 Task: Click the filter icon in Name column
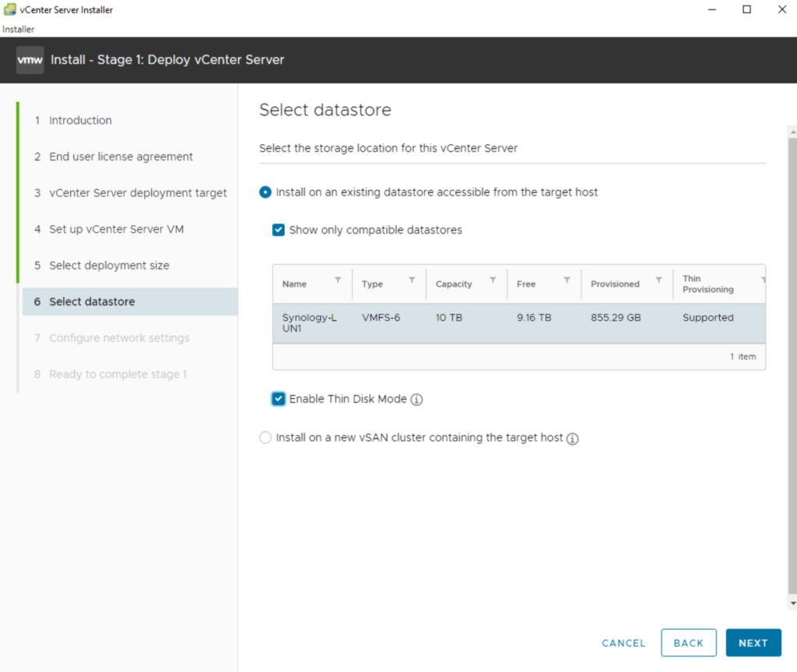pyautogui.click(x=338, y=280)
